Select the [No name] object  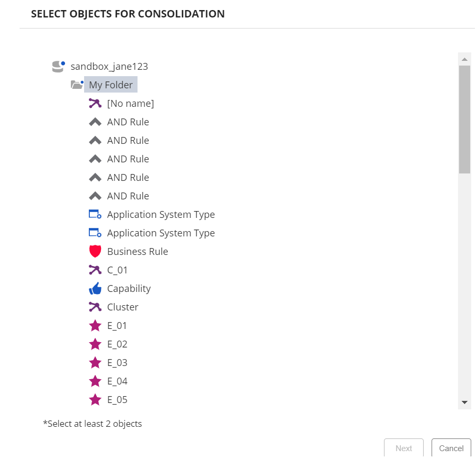[130, 103]
